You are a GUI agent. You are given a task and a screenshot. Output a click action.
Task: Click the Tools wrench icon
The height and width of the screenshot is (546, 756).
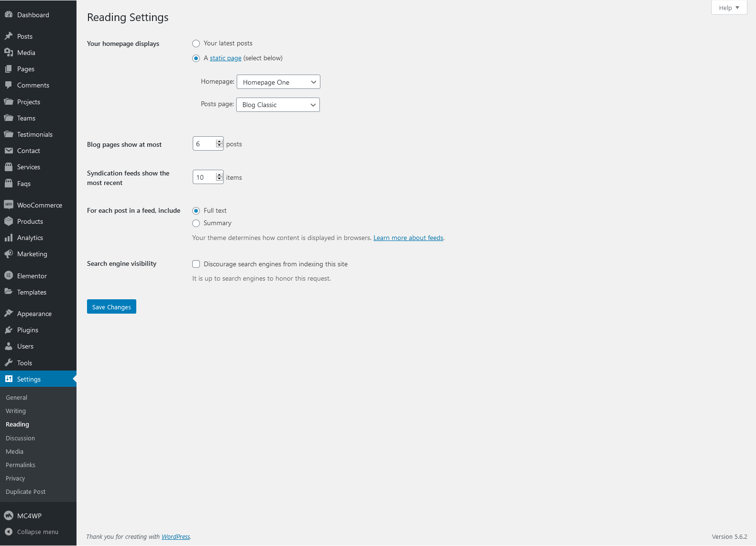click(9, 363)
